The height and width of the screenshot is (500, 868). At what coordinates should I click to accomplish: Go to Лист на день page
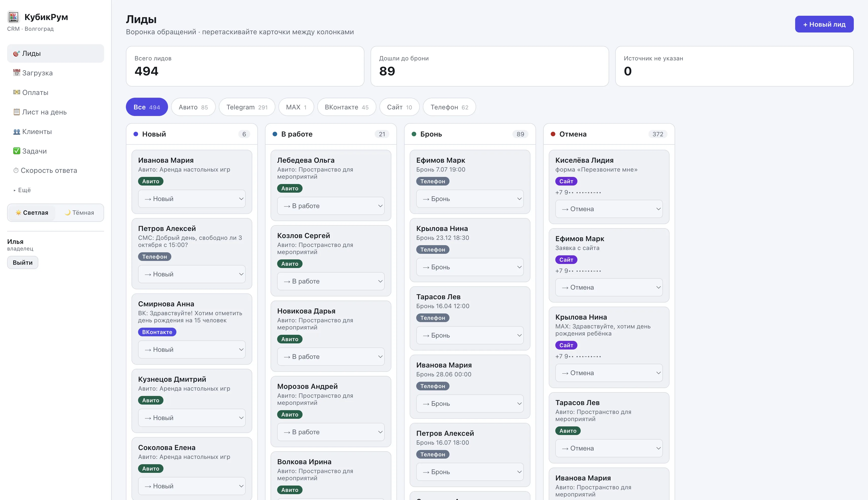[x=56, y=112]
